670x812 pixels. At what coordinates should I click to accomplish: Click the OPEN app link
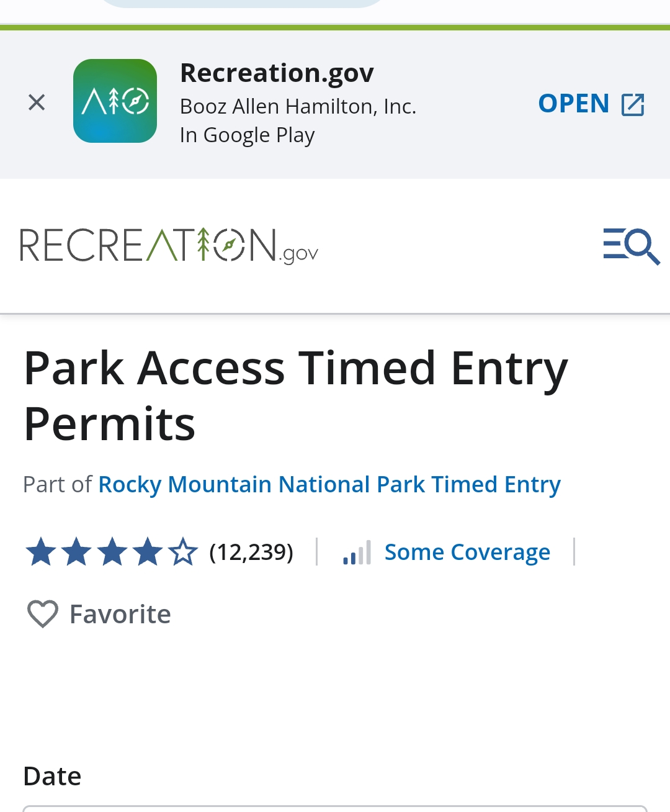(574, 104)
